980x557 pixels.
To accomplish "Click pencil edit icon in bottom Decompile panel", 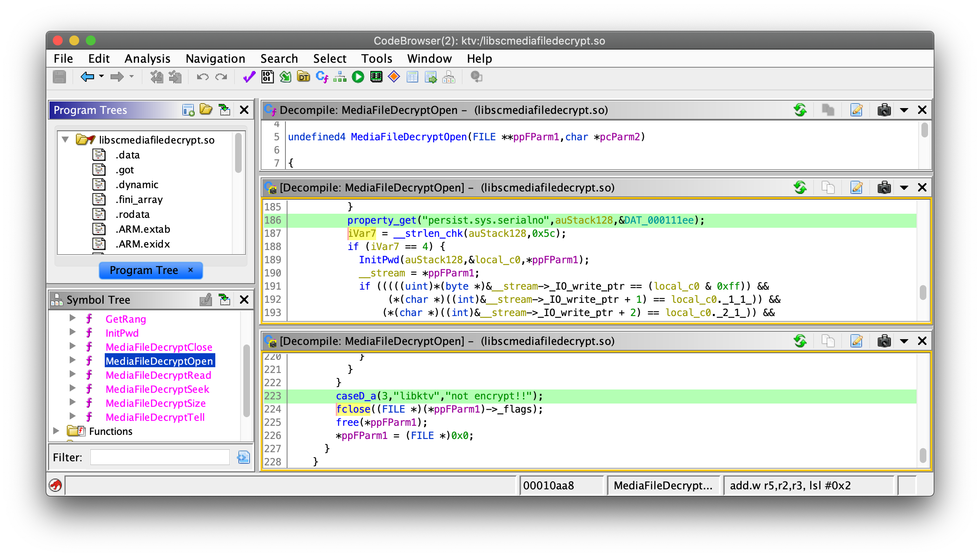I will pos(857,341).
